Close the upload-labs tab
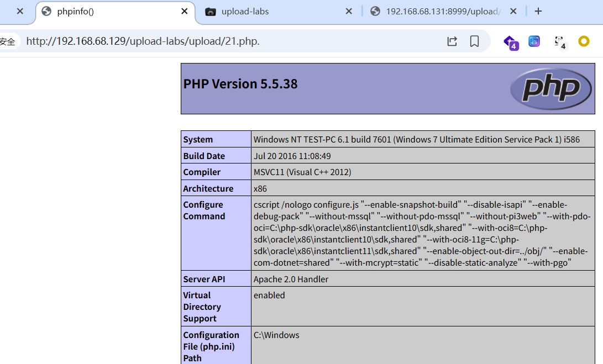Image resolution: width=603 pixels, height=364 pixels. (349, 12)
